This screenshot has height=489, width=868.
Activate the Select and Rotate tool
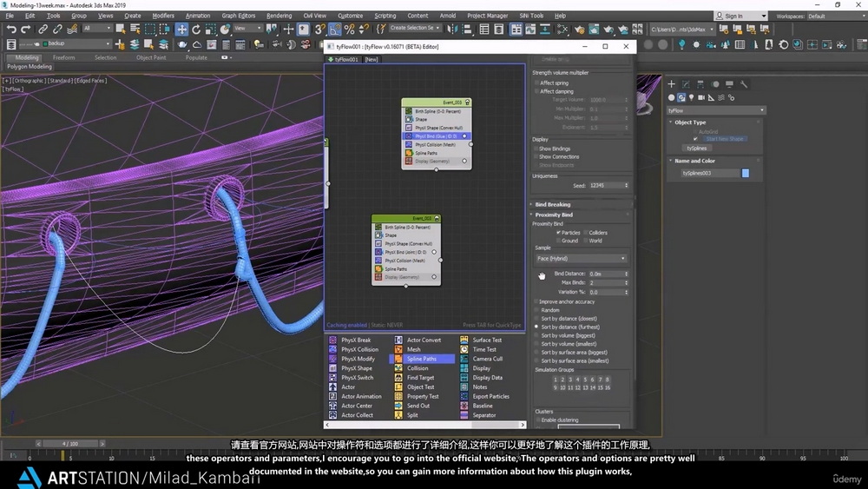(x=196, y=29)
